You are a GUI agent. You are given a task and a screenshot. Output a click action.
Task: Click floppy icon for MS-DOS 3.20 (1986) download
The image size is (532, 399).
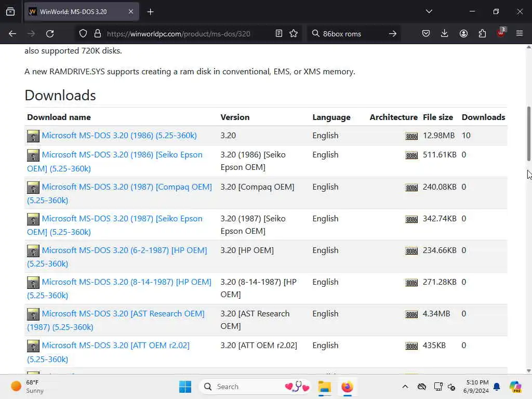[x=33, y=136]
